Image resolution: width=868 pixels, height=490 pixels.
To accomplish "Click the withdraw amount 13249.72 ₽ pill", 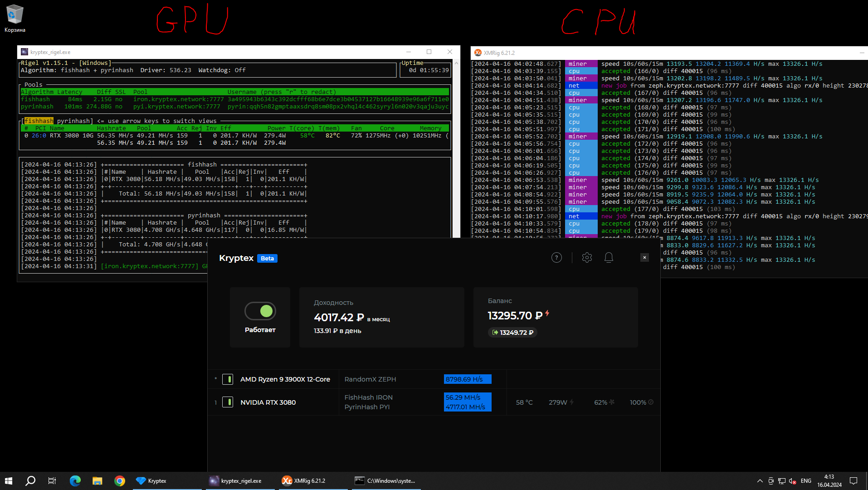I will click(x=512, y=333).
